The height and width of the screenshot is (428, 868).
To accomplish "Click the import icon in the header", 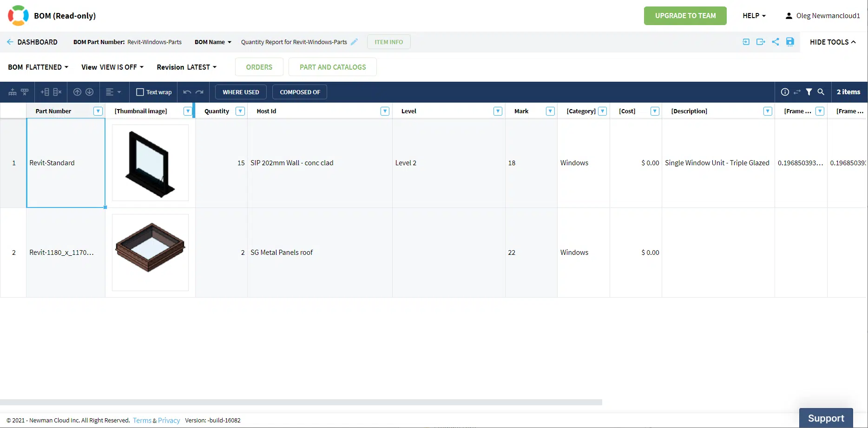I will coord(746,42).
